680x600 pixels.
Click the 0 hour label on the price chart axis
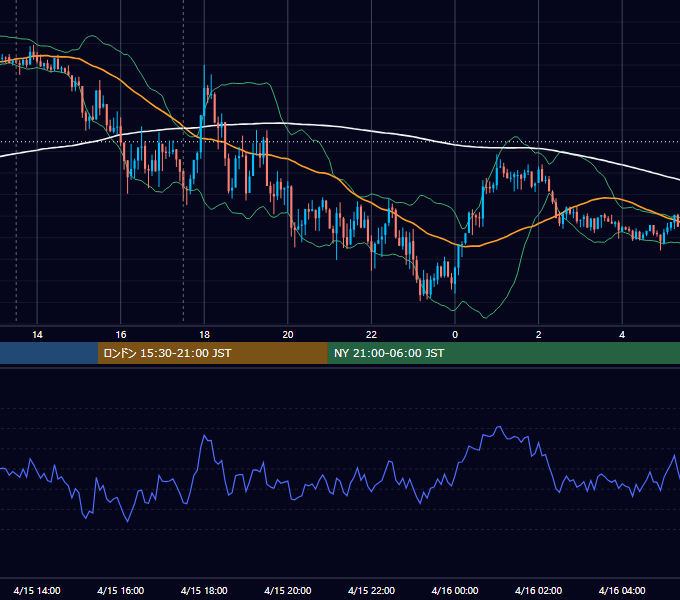pos(455,335)
